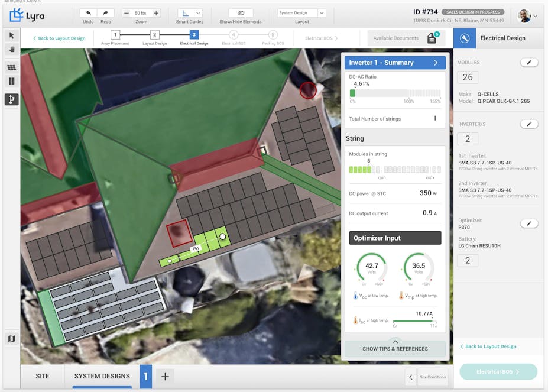The width and height of the screenshot is (548, 392).
Task: Choose the stringing tool in left sidebar
Action: coord(11,99)
